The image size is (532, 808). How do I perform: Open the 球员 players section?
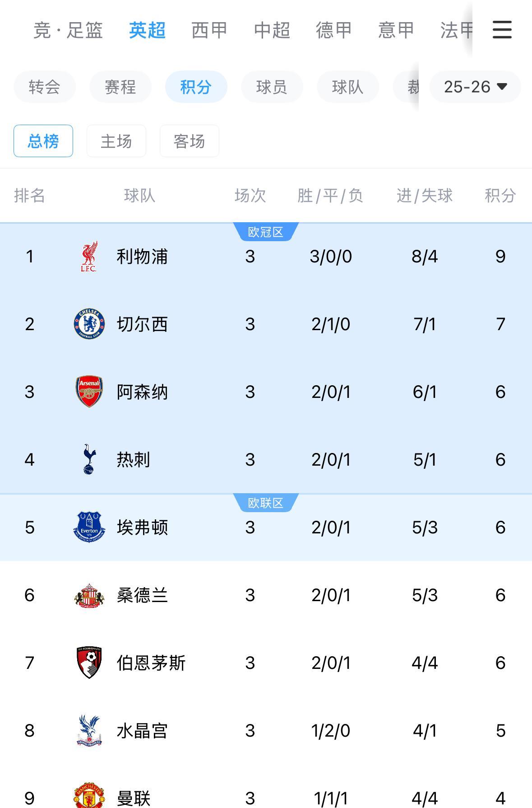pos(272,87)
